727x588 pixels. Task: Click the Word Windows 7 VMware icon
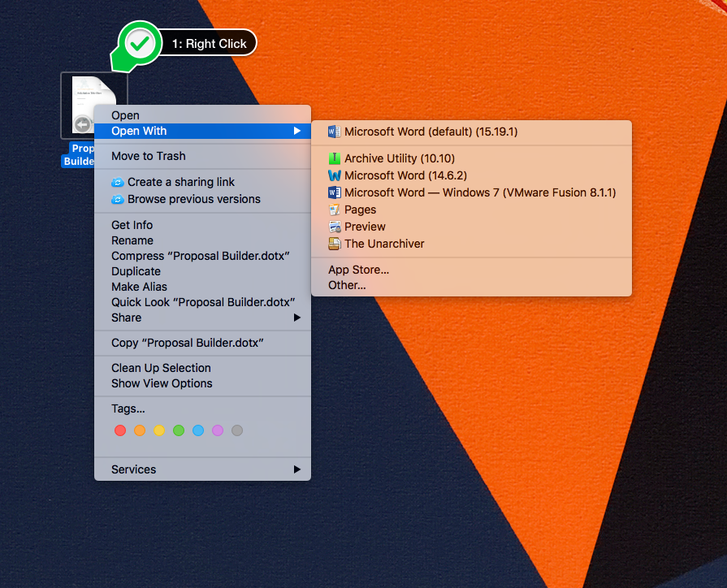click(335, 192)
